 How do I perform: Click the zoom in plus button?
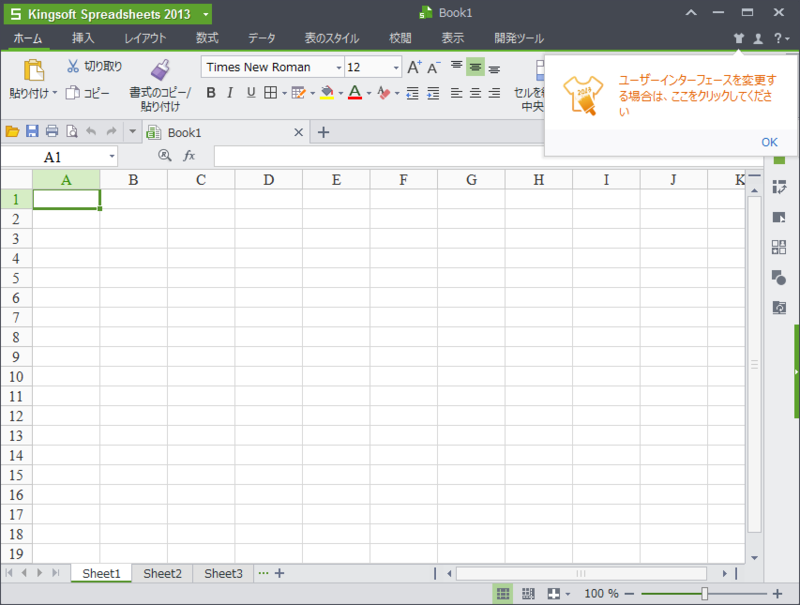778,594
